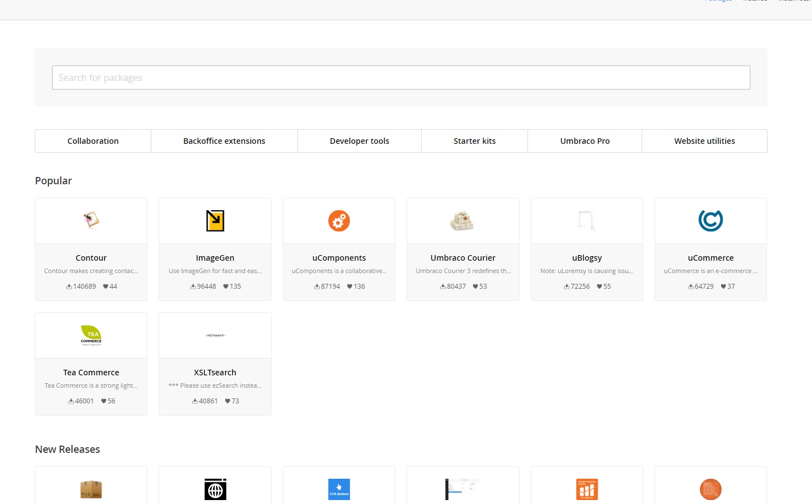Open the orange Google Analytics chart icon
The image size is (812, 504).
[587, 489]
